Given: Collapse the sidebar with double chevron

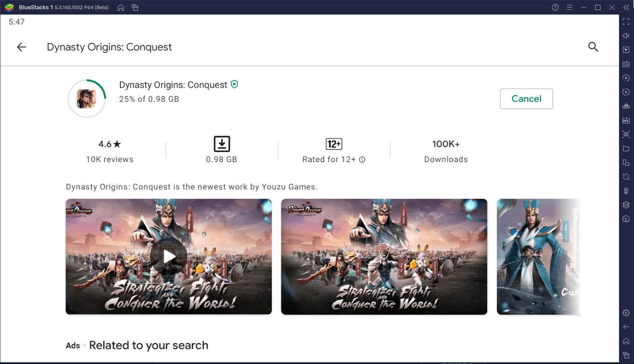Looking at the screenshot, I should 626,7.
